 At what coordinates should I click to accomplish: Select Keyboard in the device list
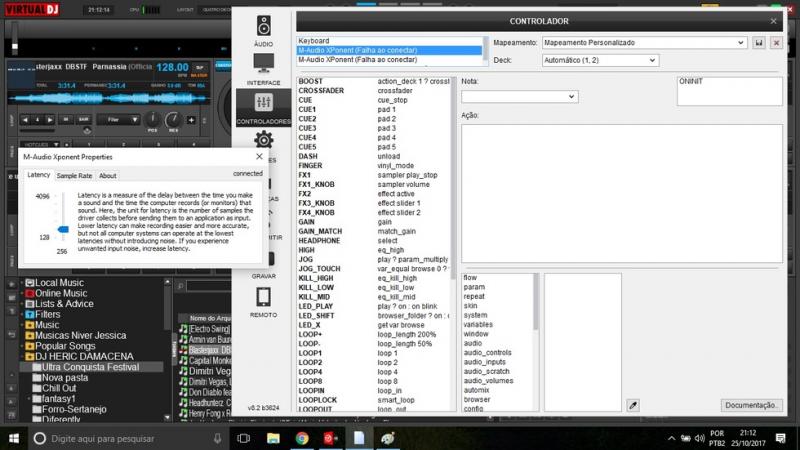(389, 41)
